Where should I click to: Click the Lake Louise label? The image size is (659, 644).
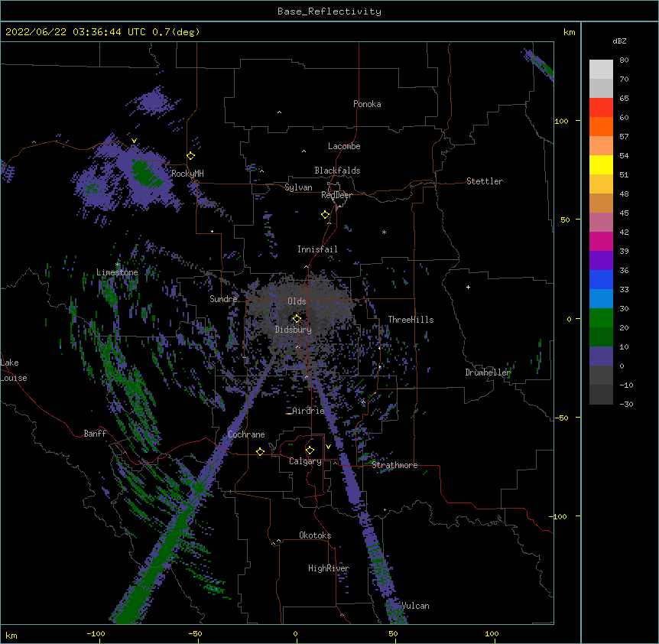pyautogui.click(x=14, y=370)
